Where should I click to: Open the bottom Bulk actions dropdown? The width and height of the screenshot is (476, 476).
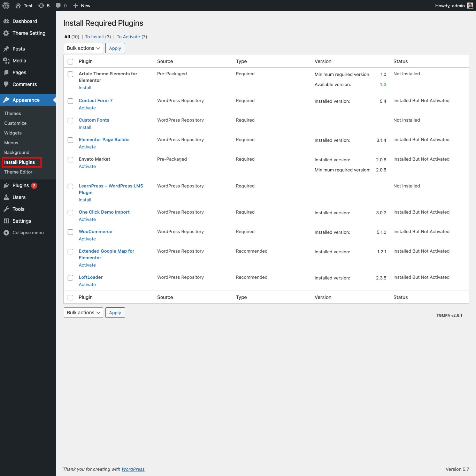coord(83,313)
